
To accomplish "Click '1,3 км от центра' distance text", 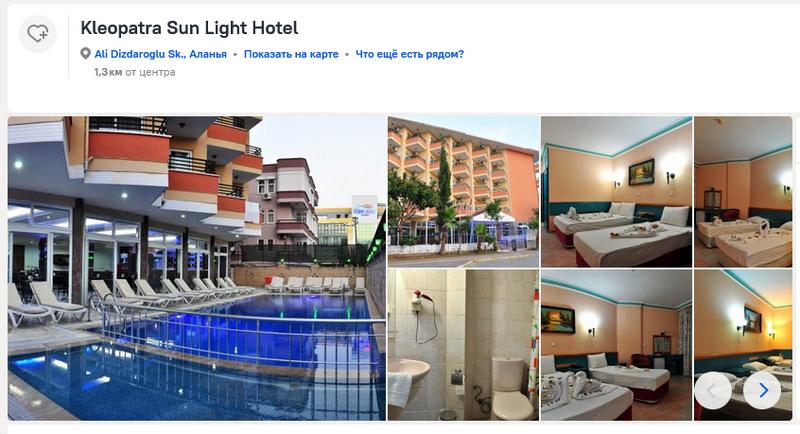I will 135,72.
